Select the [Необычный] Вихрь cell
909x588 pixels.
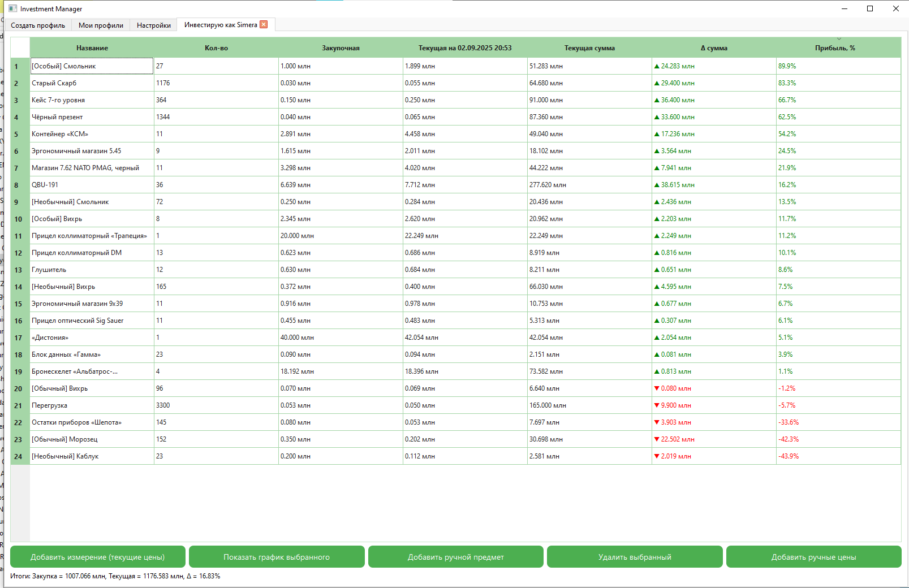pos(92,287)
